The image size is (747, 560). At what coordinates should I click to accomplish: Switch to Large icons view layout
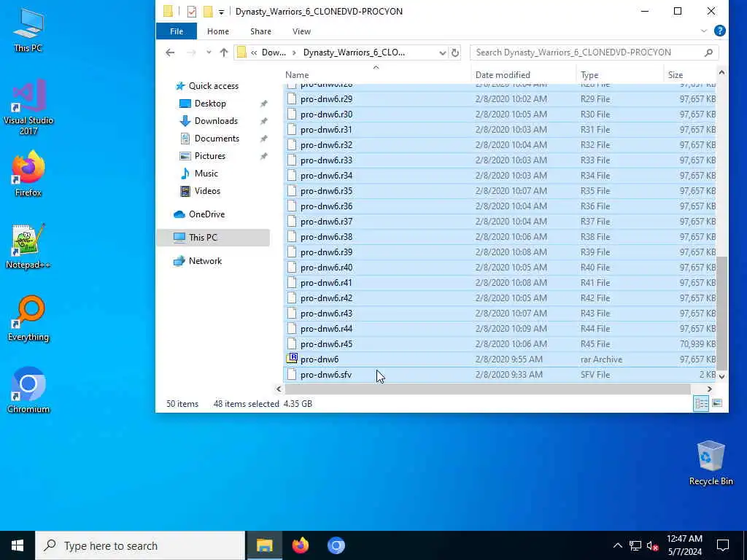pos(716,403)
